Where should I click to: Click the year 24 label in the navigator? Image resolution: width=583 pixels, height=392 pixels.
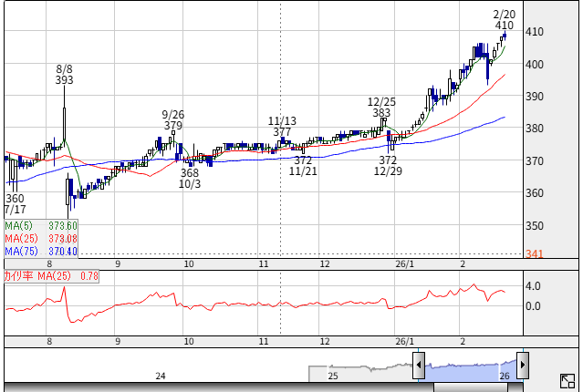(161, 376)
